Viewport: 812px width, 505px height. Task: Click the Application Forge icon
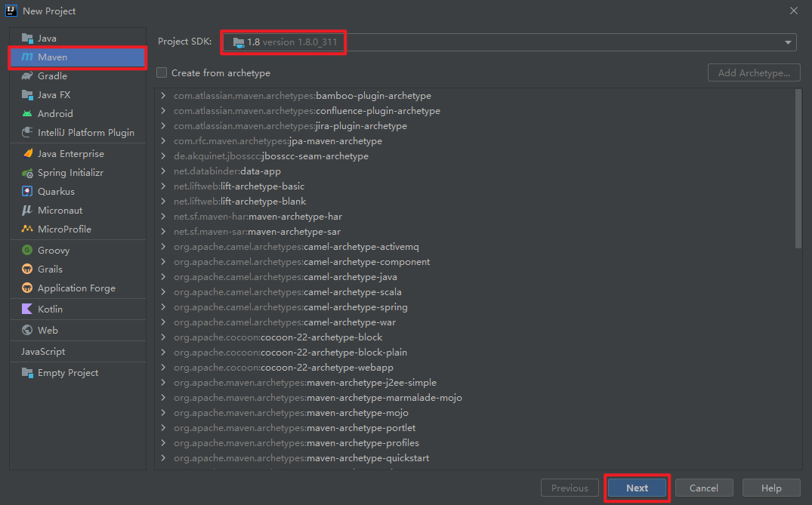pos(27,288)
